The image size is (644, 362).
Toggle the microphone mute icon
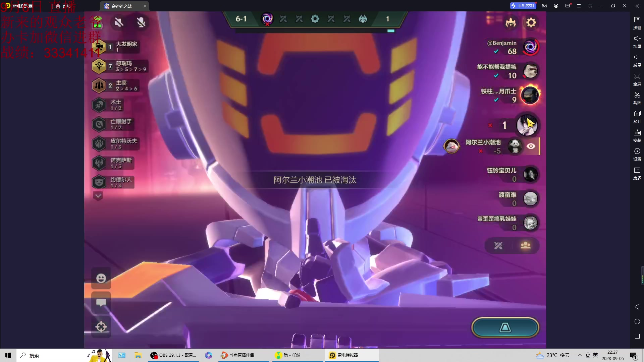141,22
